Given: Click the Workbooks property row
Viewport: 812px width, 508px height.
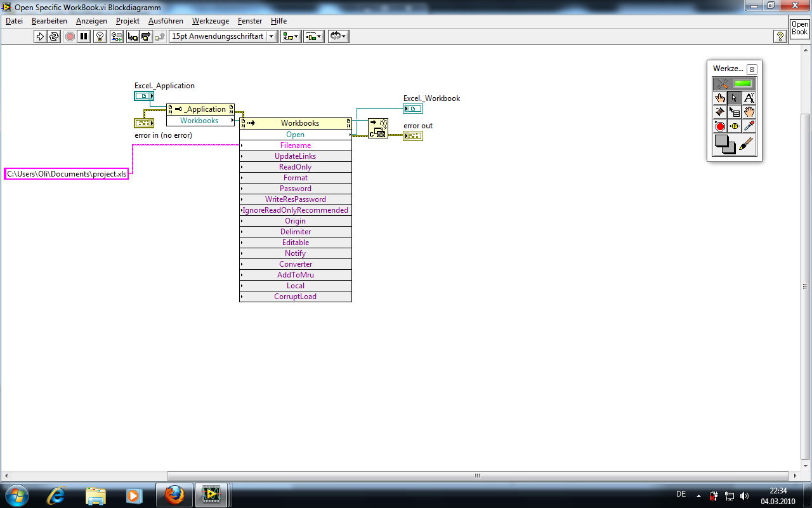Looking at the screenshot, I should 200,121.
